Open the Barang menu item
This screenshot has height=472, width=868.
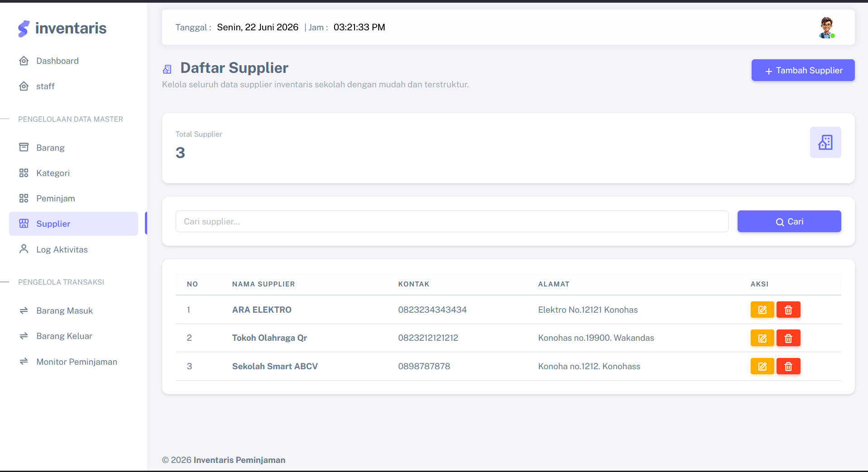(x=73, y=148)
